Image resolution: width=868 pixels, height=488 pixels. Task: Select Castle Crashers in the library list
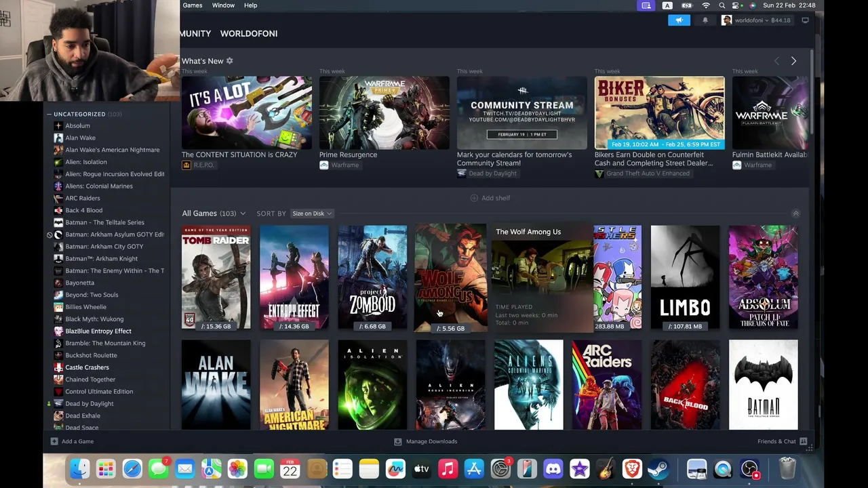point(87,367)
